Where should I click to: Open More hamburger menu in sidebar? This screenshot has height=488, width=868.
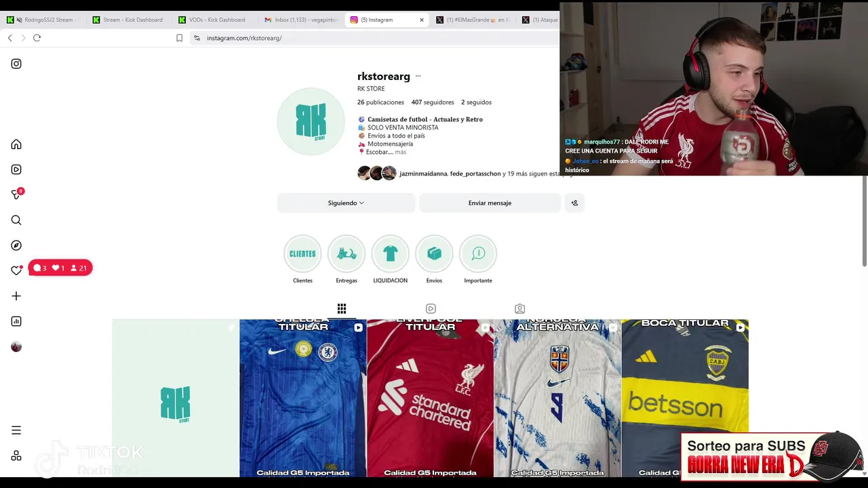pos(16,430)
